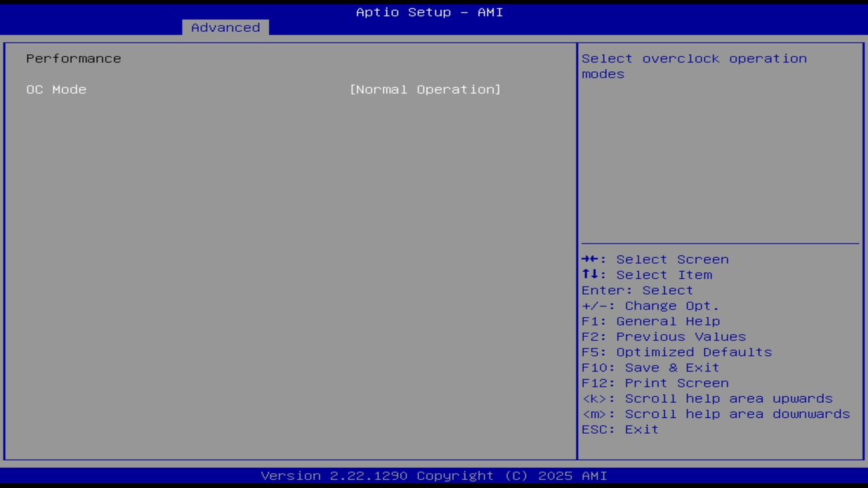Click scroll help area downwards entry
This screenshot has height=488, width=868.
(715, 413)
